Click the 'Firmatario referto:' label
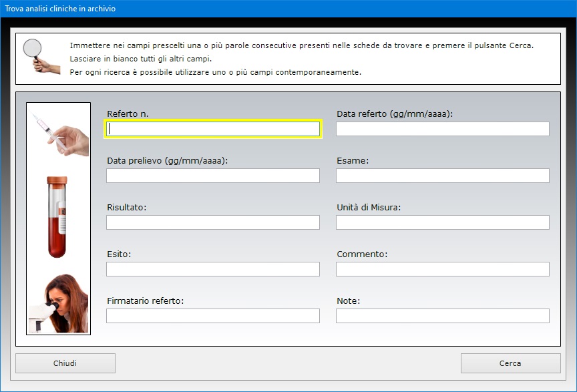 pyautogui.click(x=145, y=301)
